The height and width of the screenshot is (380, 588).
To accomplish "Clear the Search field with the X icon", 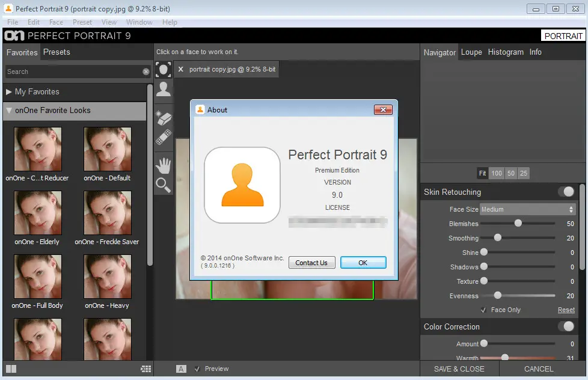I will (x=146, y=72).
